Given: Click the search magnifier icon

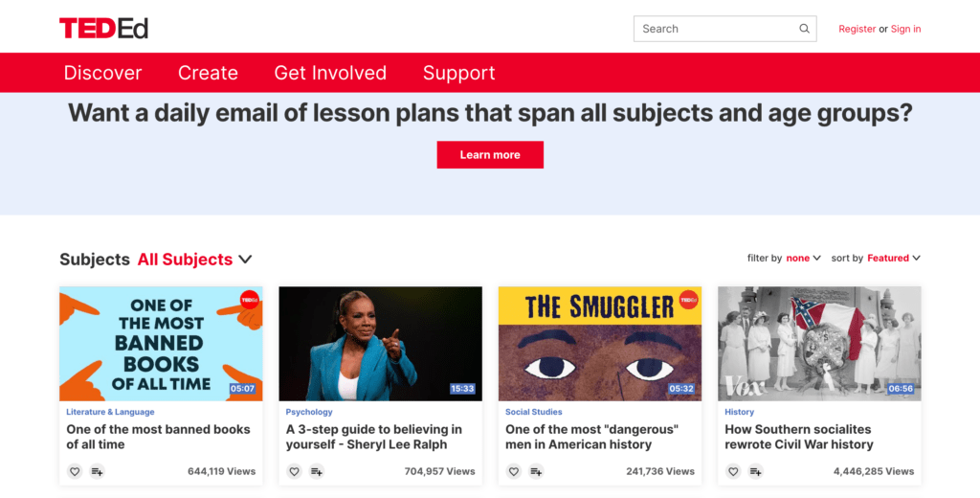Looking at the screenshot, I should pyautogui.click(x=804, y=29).
